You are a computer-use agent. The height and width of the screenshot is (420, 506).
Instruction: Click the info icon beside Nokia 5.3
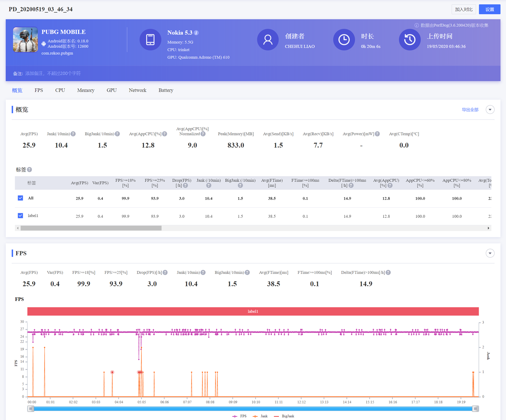196,33
